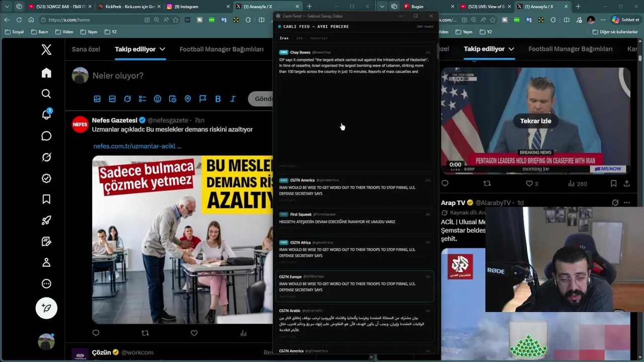Screen dimensions: 644x362
Task: Insert emoji in new post
Action: (157, 99)
